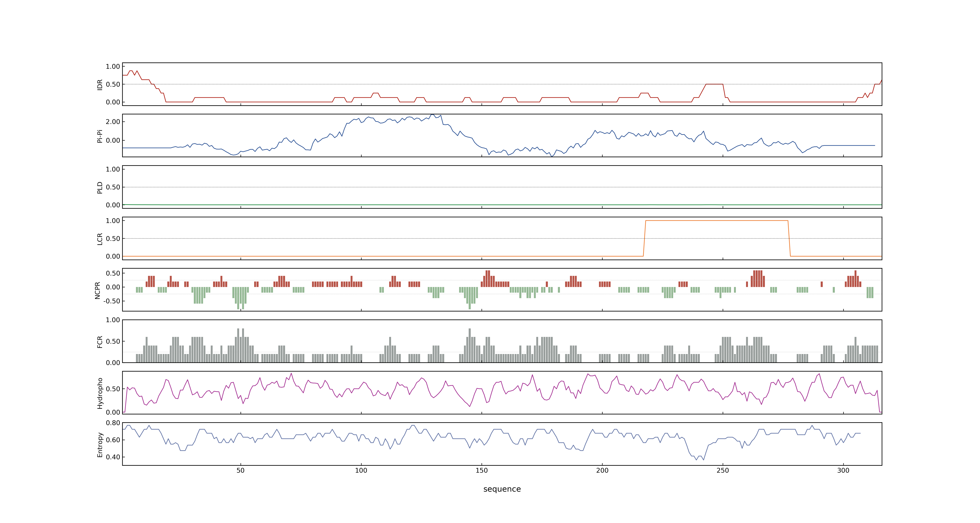Select the "0.50" tick of the FCR panel
980x523 pixels.
point(113,341)
